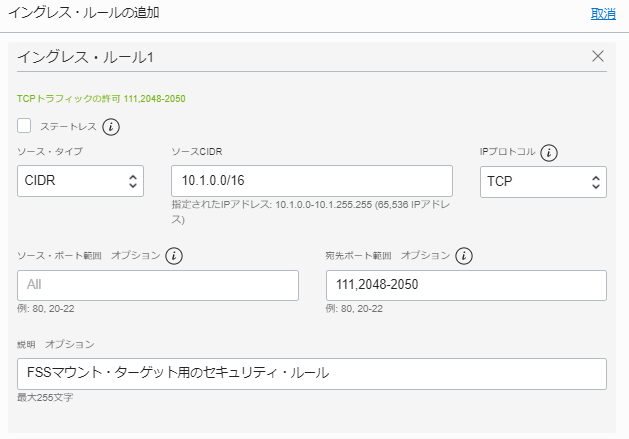This screenshot has width=629, height=439.
Task: Click the 指定されたIPアドレス helper text
Action: (310, 210)
